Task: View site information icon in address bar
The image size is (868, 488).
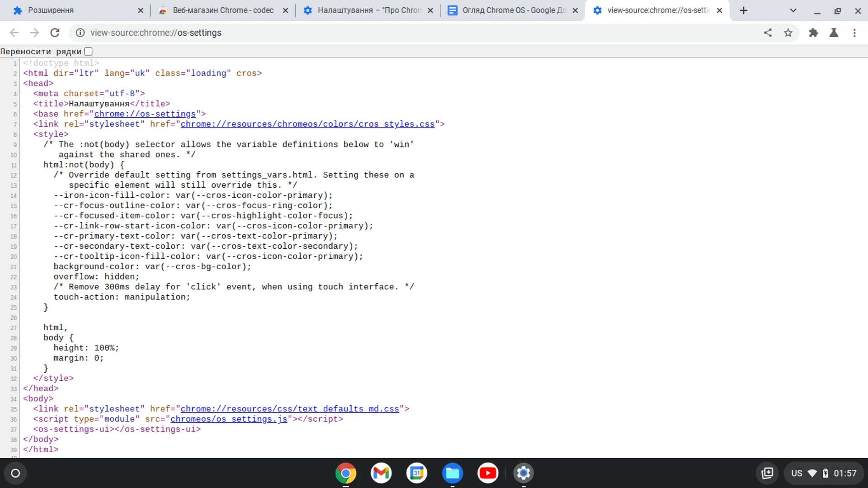Action: coord(80,33)
